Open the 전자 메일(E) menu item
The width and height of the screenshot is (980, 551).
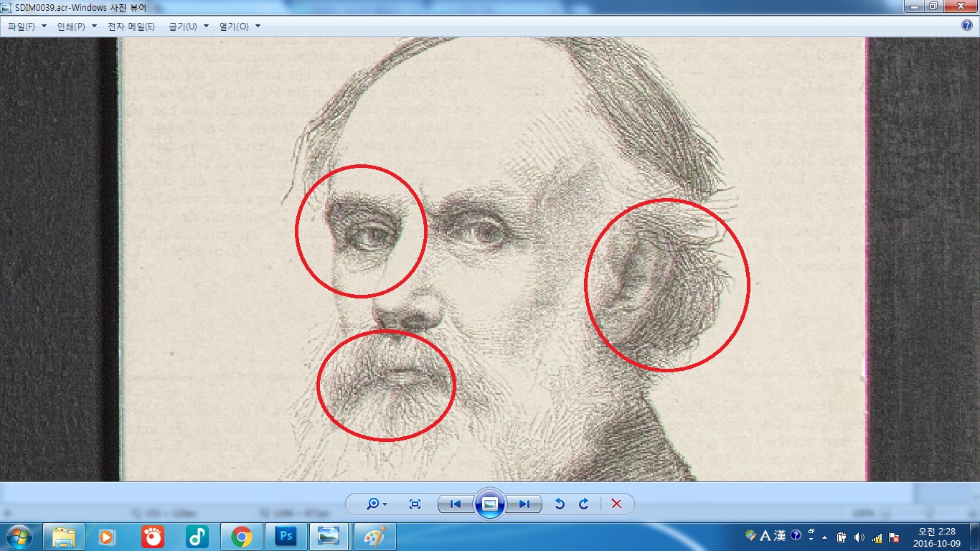point(131,27)
